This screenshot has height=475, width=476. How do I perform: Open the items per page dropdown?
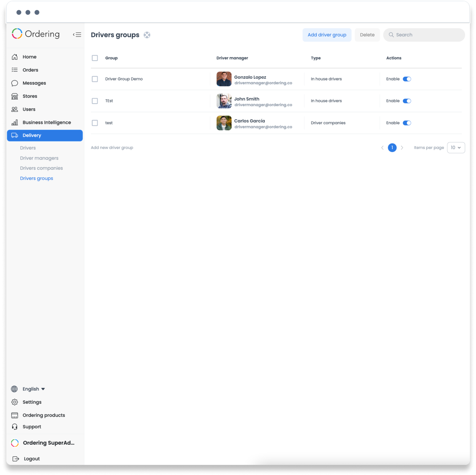tap(456, 148)
